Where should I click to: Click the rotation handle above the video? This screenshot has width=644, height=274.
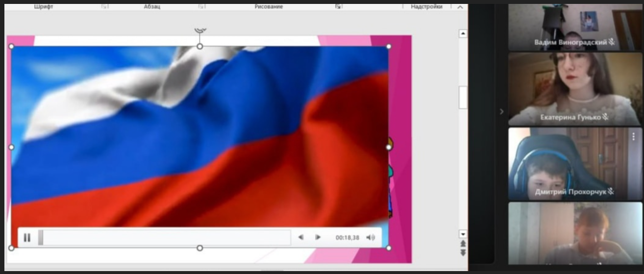[x=200, y=31]
